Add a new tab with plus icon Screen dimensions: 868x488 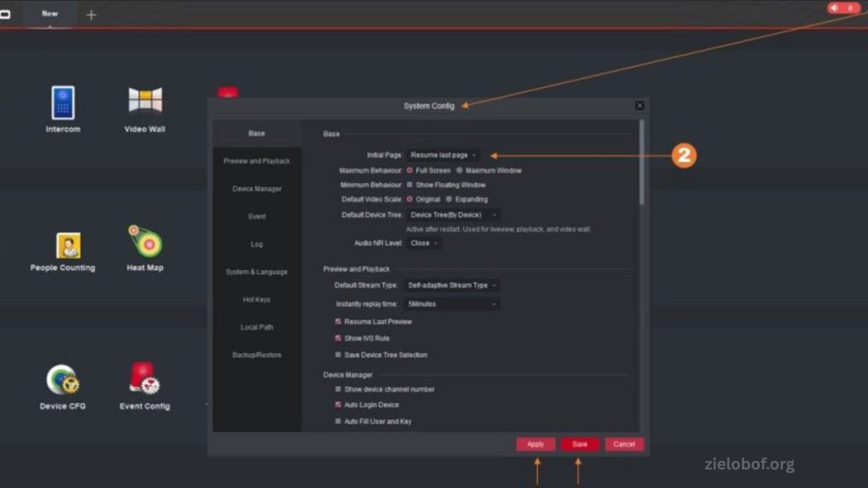91,15
